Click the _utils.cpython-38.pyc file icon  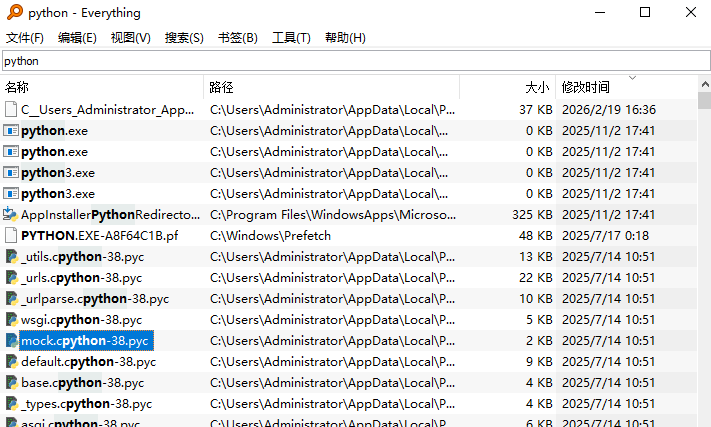coord(11,257)
